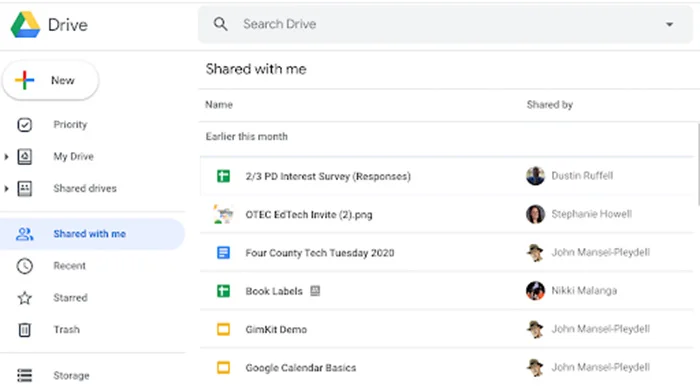Select Four County Tech Tuesday 2020 file
Screen dimensions: 700x391
coord(320,253)
